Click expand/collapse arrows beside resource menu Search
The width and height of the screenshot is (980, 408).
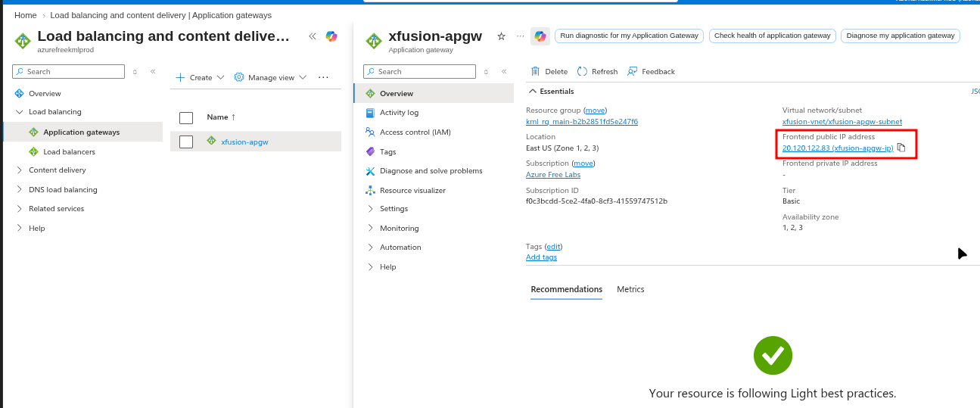(486, 72)
